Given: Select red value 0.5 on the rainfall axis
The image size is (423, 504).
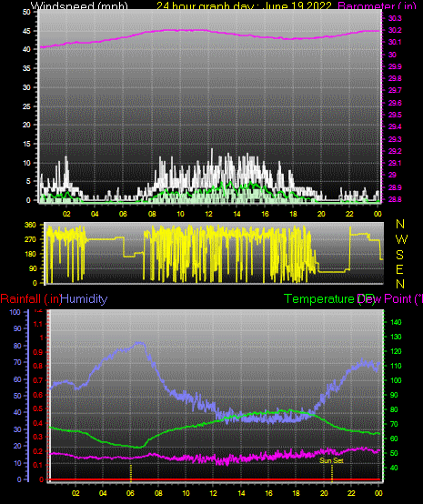Looking at the screenshot, I should tap(38, 408).
